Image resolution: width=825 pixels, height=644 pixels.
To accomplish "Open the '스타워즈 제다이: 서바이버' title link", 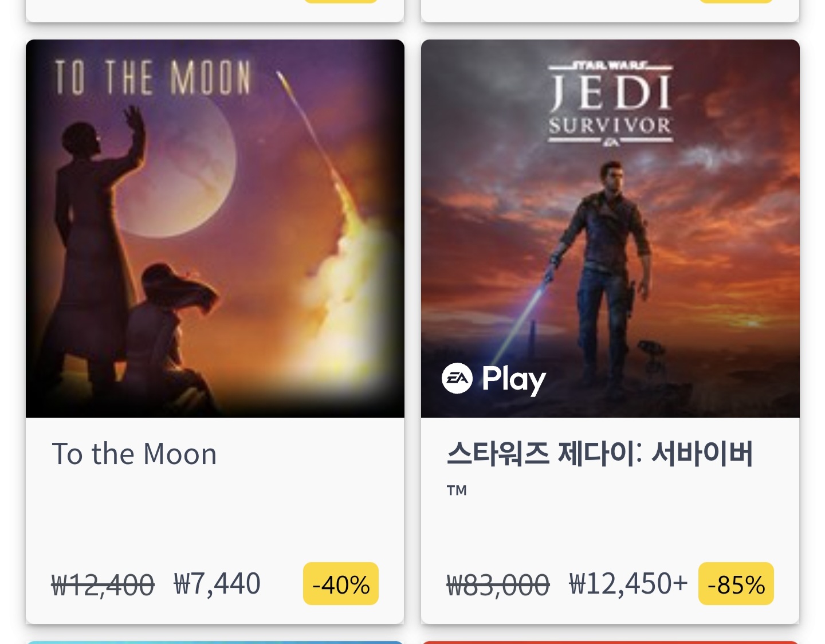I will click(599, 454).
